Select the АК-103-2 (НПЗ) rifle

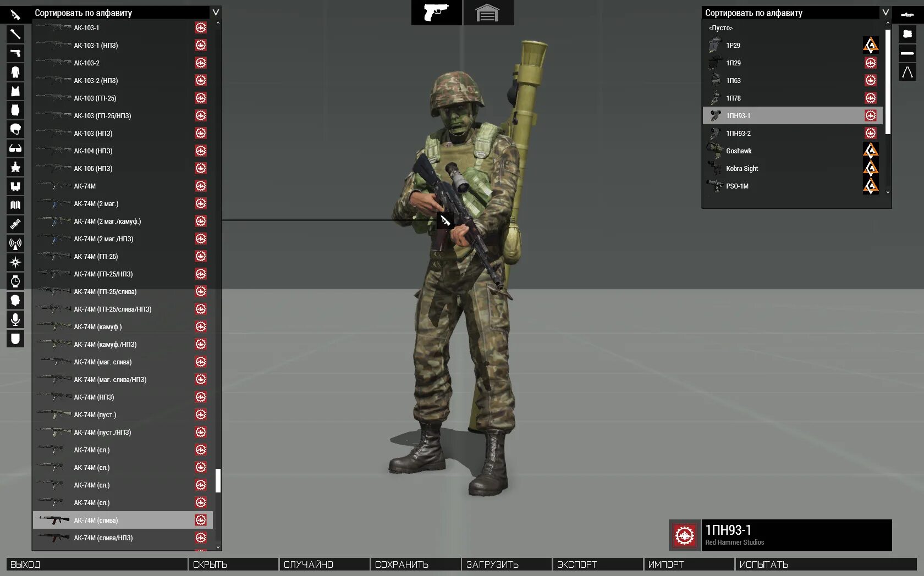123,80
